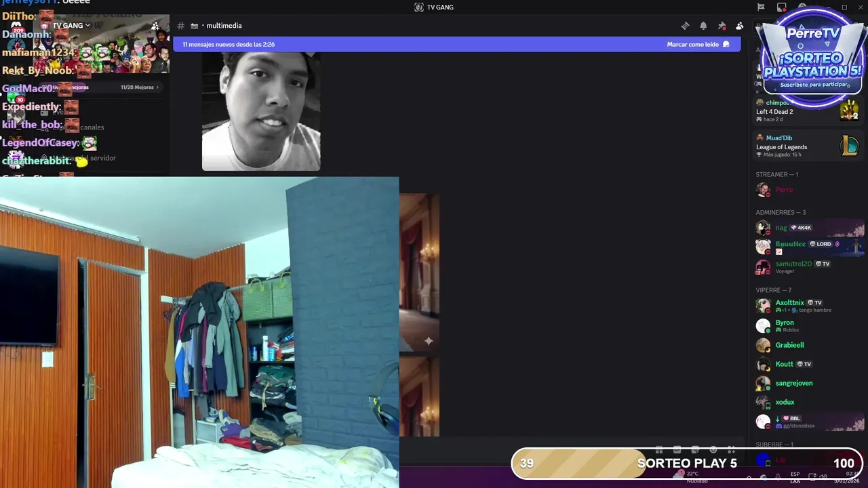Open the emoji picker icon
Viewport: 868px width, 488px height.
(713, 449)
